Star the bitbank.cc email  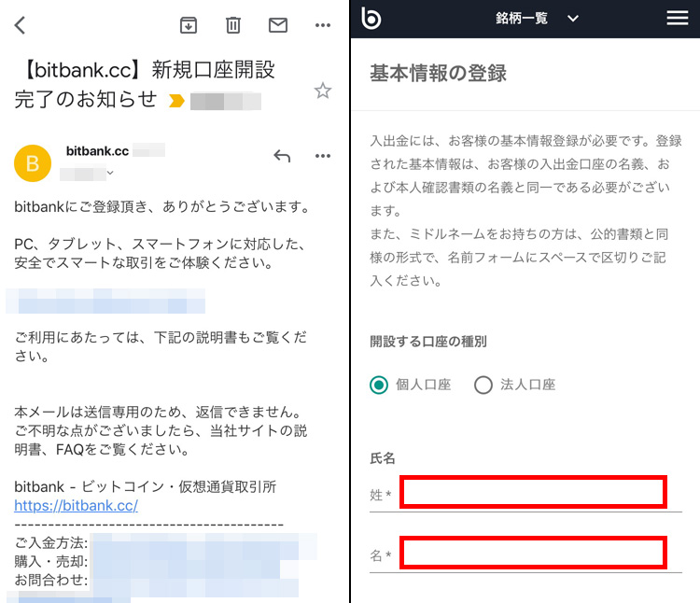point(323,91)
